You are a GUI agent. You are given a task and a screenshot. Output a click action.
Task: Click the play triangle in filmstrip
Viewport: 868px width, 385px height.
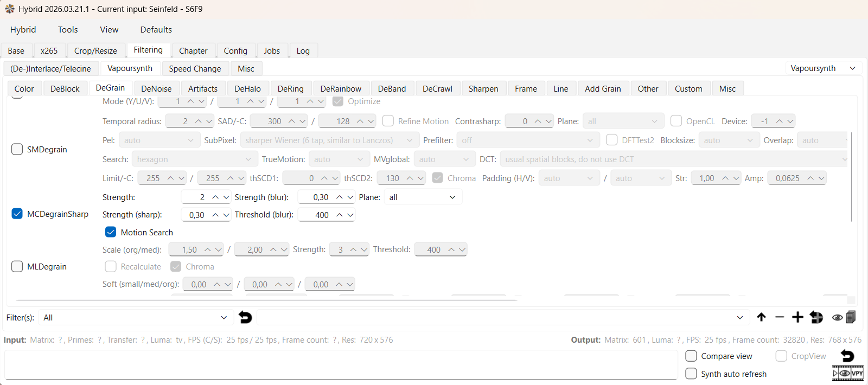pyautogui.click(x=835, y=373)
